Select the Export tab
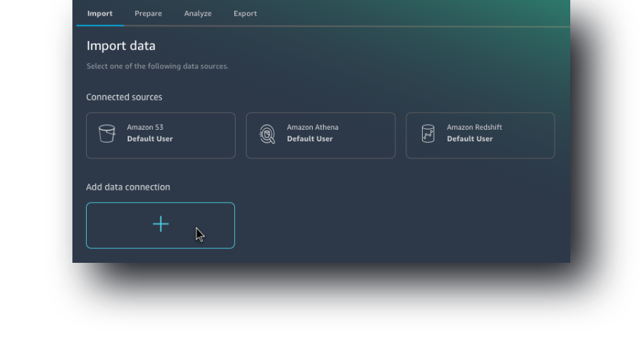This screenshot has height=342, width=644. click(x=245, y=14)
